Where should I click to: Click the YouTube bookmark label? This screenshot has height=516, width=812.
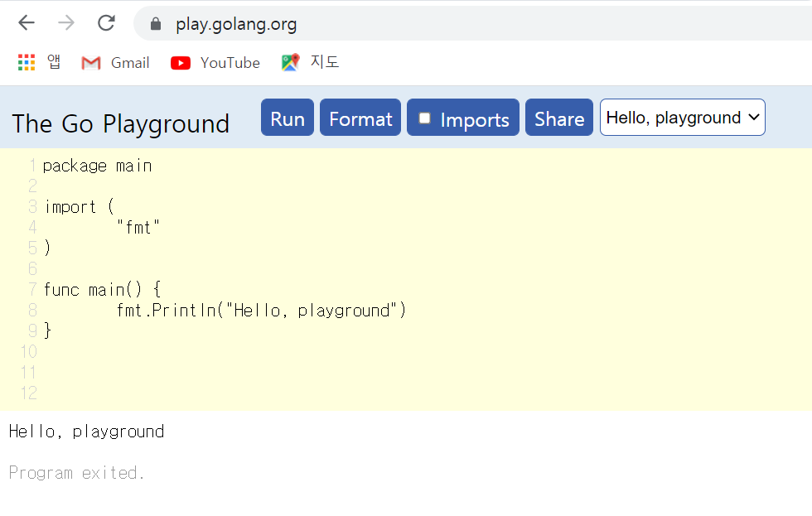pos(230,63)
